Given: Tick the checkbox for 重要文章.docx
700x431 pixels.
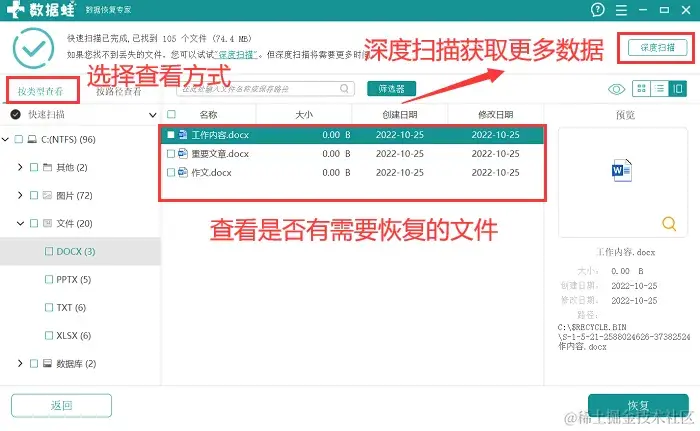Looking at the screenshot, I should (171, 154).
